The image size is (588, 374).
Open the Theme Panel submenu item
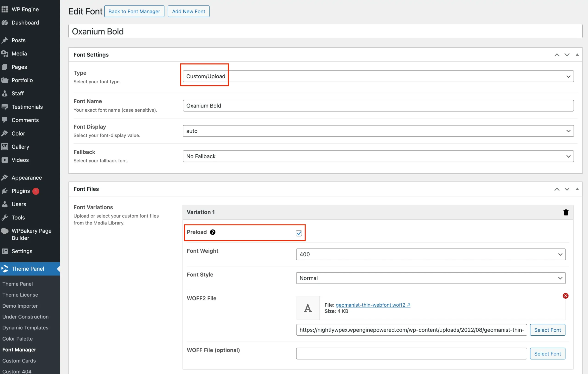(x=18, y=284)
